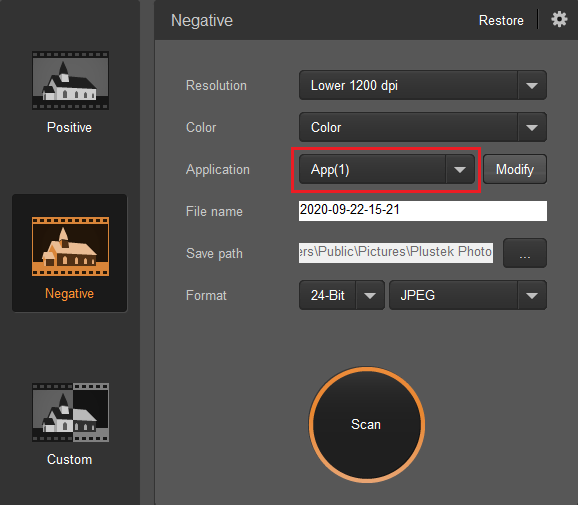Expand the Color mode dropdown arrow

tap(532, 128)
